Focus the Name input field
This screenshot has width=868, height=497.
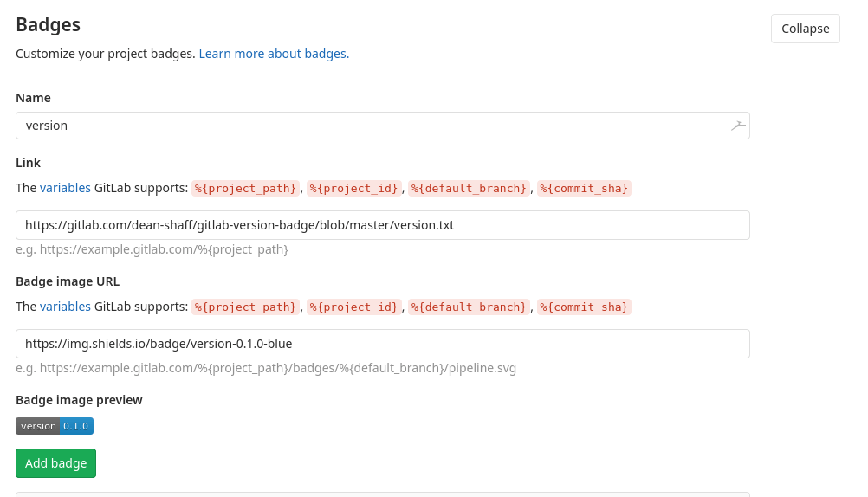[383, 126]
